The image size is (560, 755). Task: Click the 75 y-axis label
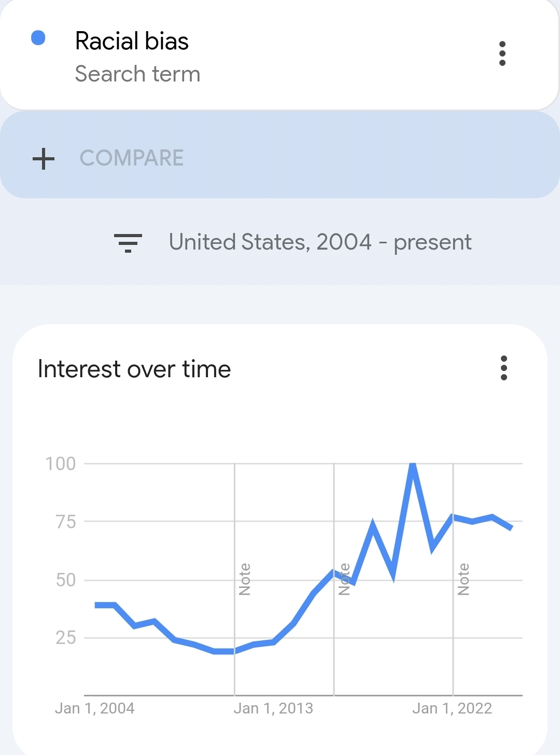coord(66,522)
